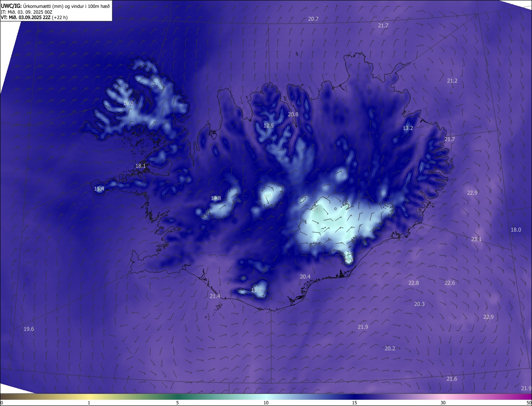This screenshot has width=532, height=406.
Task: Click the 11.4 value label
Action: point(99,189)
